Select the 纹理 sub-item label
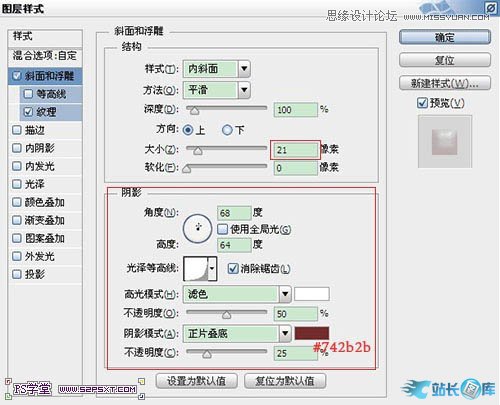500x405 pixels. tap(46, 112)
